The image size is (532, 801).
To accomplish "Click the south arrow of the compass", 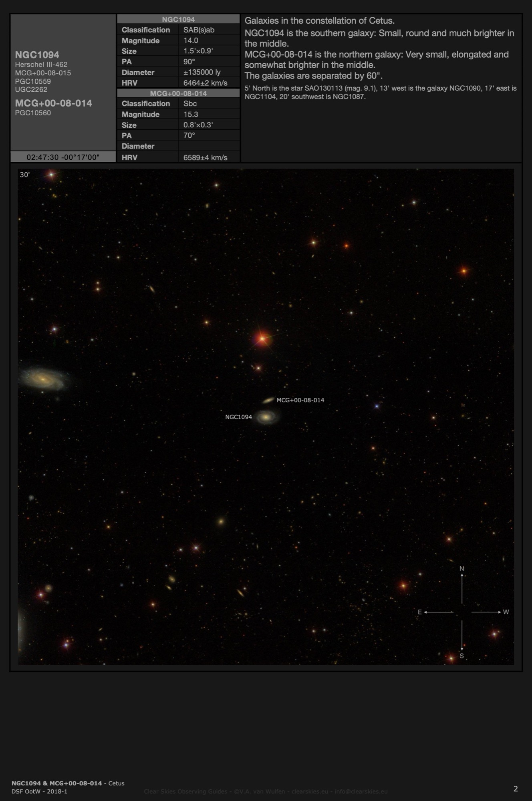I will (x=462, y=637).
